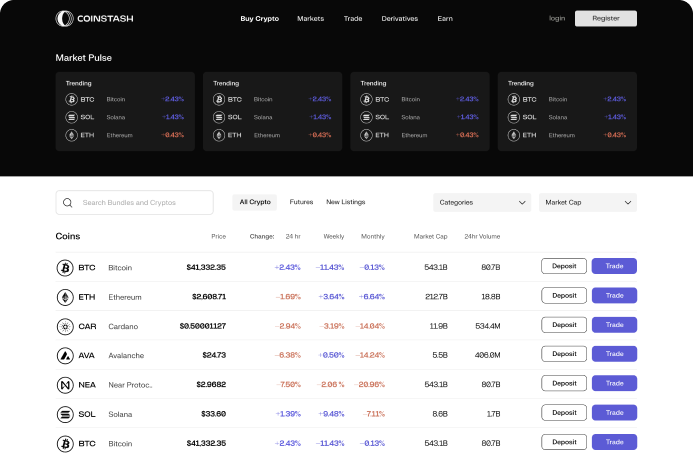Click Deposit for Ethereum

coord(564,296)
